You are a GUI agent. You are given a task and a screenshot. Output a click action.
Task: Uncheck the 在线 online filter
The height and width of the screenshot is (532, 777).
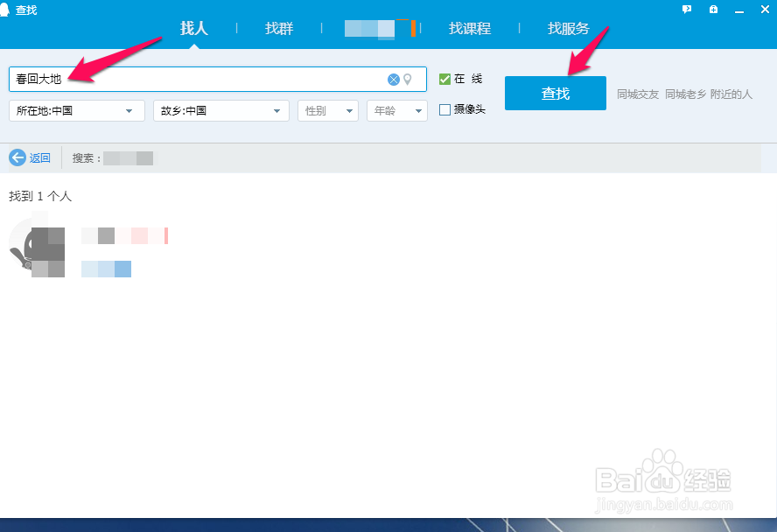click(x=444, y=78)
